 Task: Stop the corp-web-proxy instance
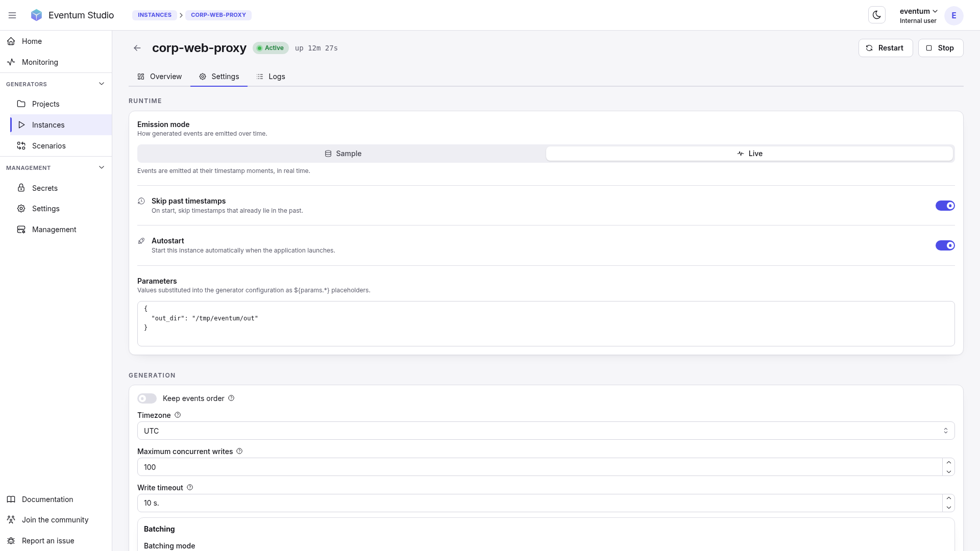pyautogui.click(x=941, y=48)
